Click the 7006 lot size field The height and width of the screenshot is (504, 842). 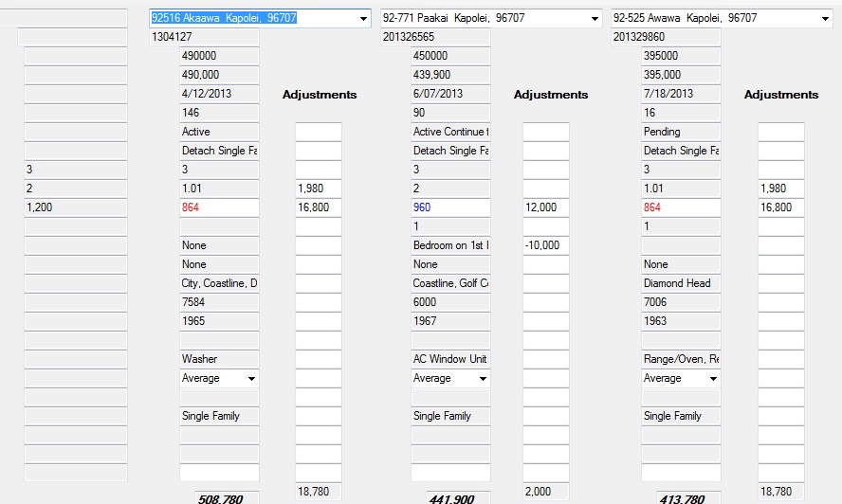(681, 302)
